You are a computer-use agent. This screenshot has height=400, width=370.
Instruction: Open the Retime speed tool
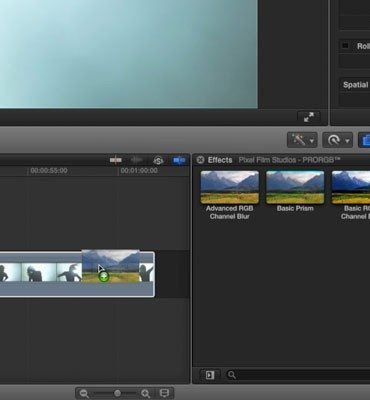pyautogui.click(x=334, y=140)
